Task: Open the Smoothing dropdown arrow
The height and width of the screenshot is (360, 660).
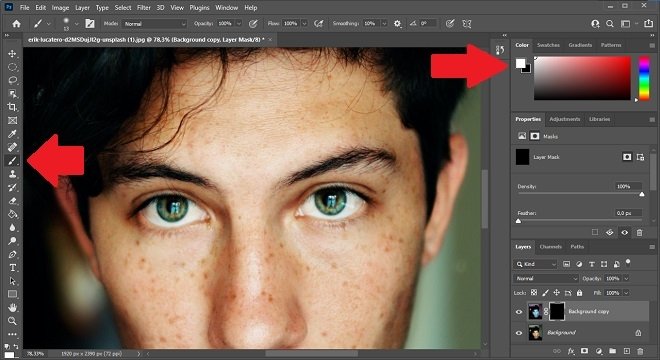Action: click(x=384, y=24)
